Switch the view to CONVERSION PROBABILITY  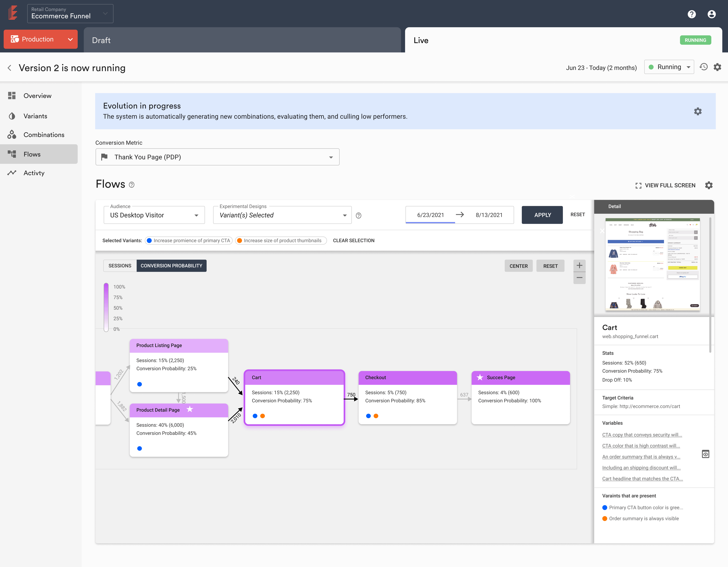(x=171, y=266)
